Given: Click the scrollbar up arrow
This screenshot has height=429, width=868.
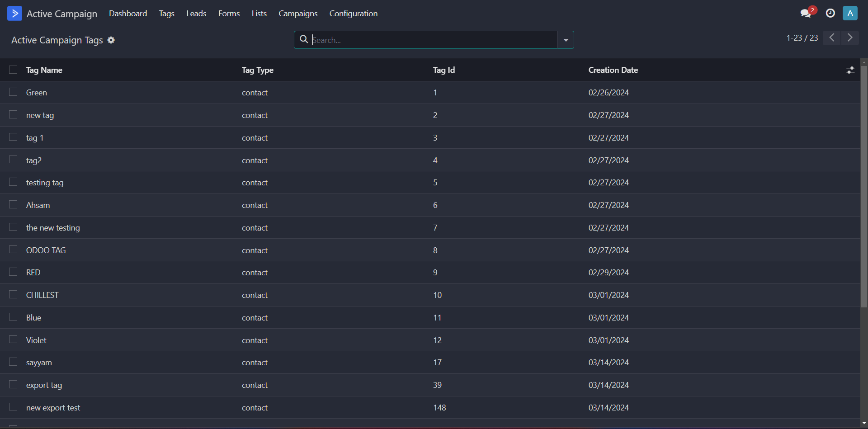Looking at the screenshot, I should click(x=864, y=62).
